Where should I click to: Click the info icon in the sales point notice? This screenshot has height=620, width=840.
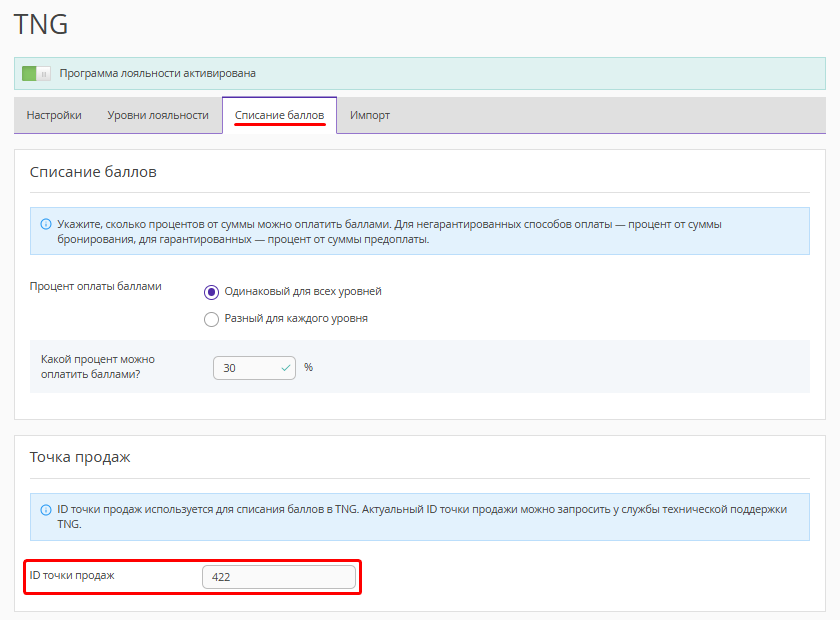(x=46, y=510)
